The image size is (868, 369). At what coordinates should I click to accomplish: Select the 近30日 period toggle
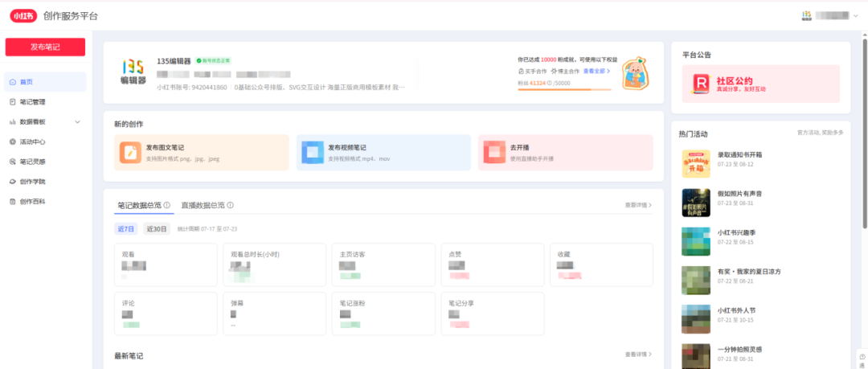pyautogui.click(x=157, y=229)
